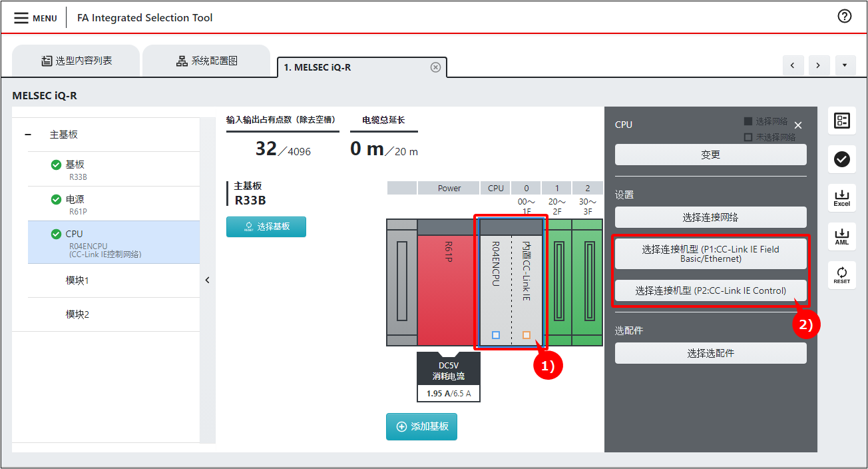868x469 pixels.
Task: Open the tab list dropdown arrow
Action: 845,65
